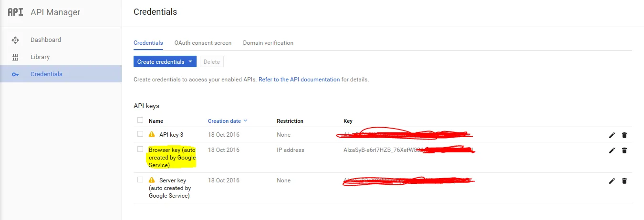Delete the Server key with trash icon

[624, 181]
